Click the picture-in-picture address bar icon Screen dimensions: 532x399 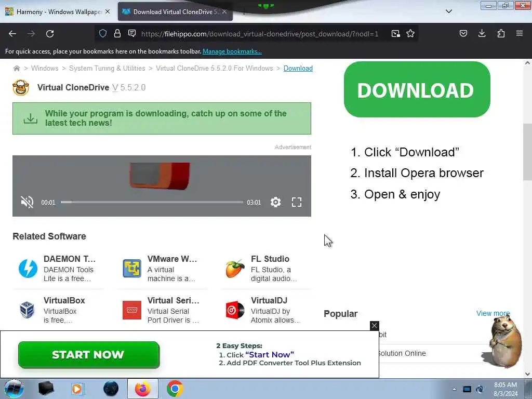click(395, 34)
